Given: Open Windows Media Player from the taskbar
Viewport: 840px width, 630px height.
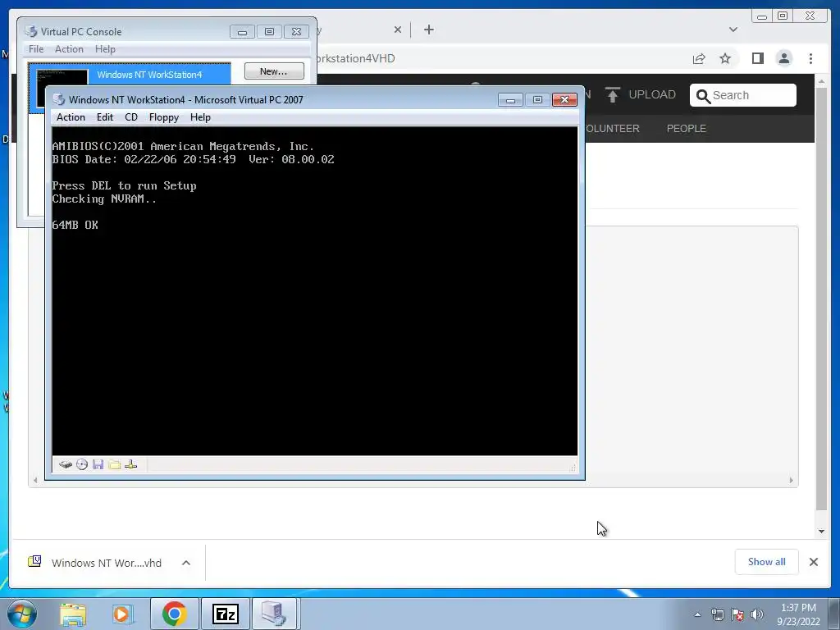Looking at the screenshot, I should (122, 614).
